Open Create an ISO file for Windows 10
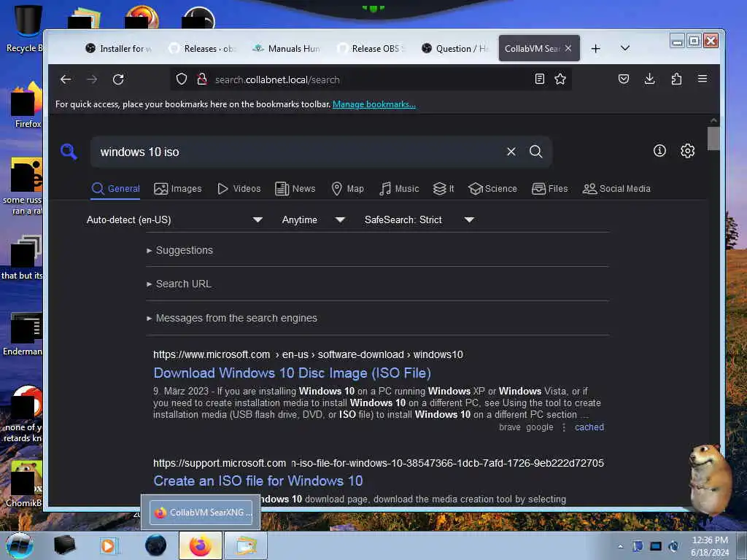The height and width of the screenshot is (560, 747). 258,481
